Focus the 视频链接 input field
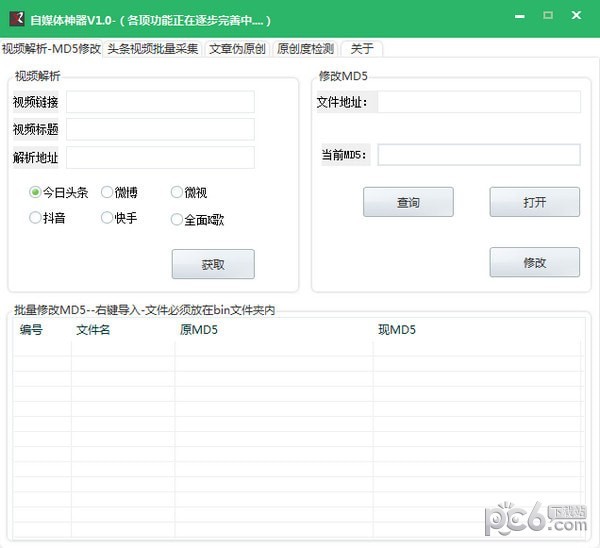600x548 pixels. pos(160,102)
